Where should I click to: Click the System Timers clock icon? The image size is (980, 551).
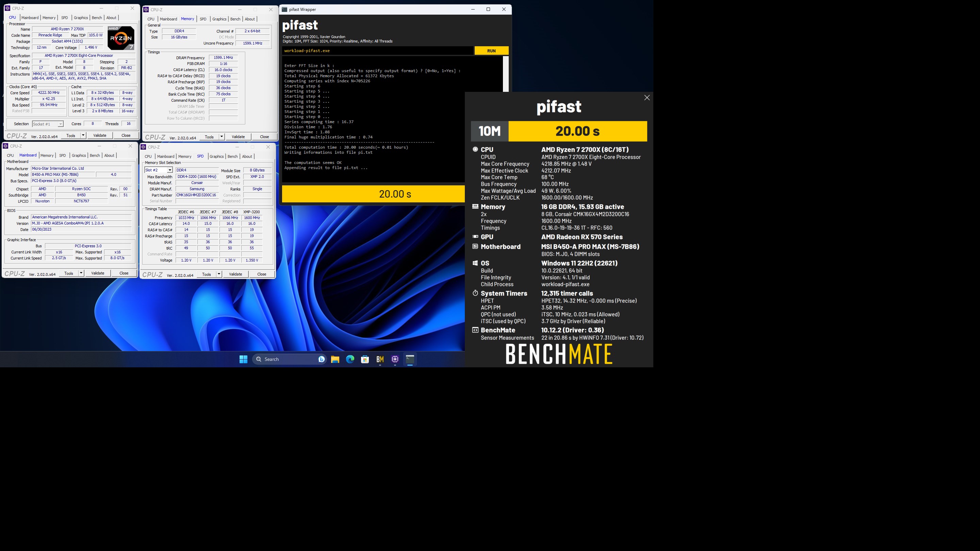coord(475,293)
